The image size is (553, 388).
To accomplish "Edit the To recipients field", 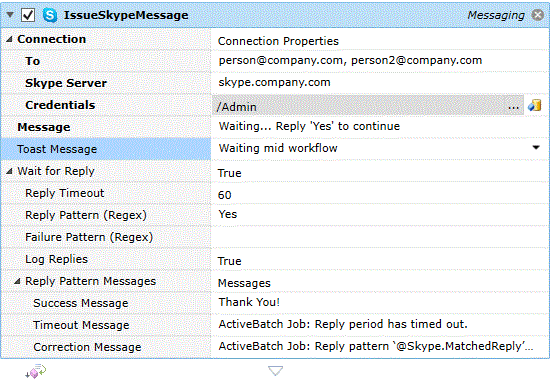I will tap(380, 61).
